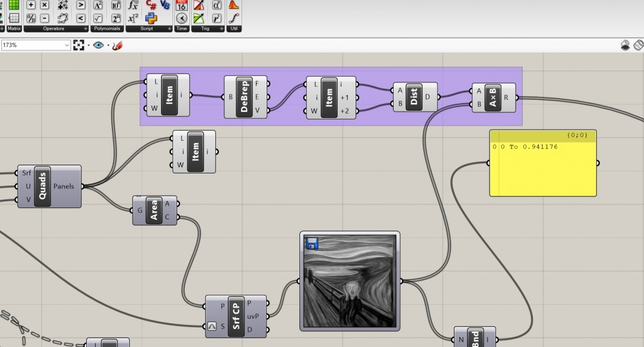Select the Square Root icon
Image resolution: width=644 pixels, height=347 pixels.
pos(97,18)
